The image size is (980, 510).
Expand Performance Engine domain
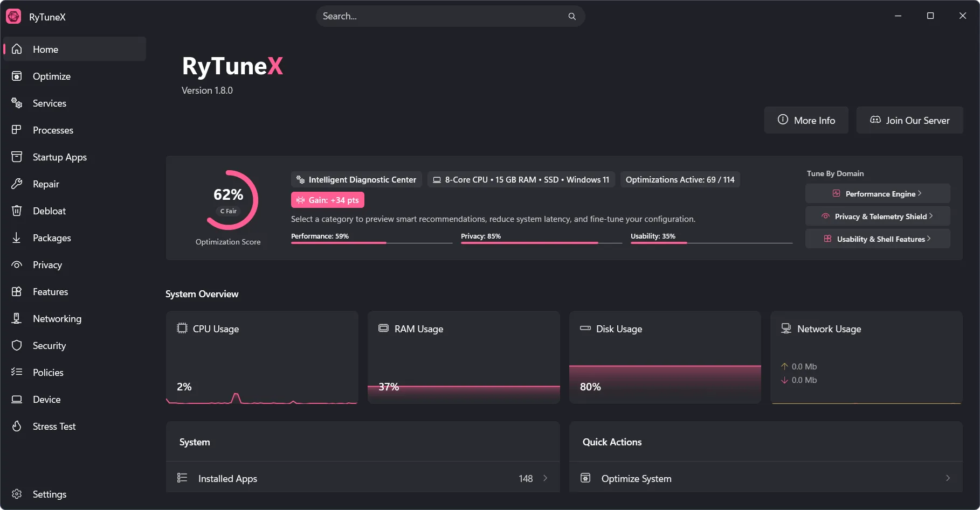[x=878, y=193]
